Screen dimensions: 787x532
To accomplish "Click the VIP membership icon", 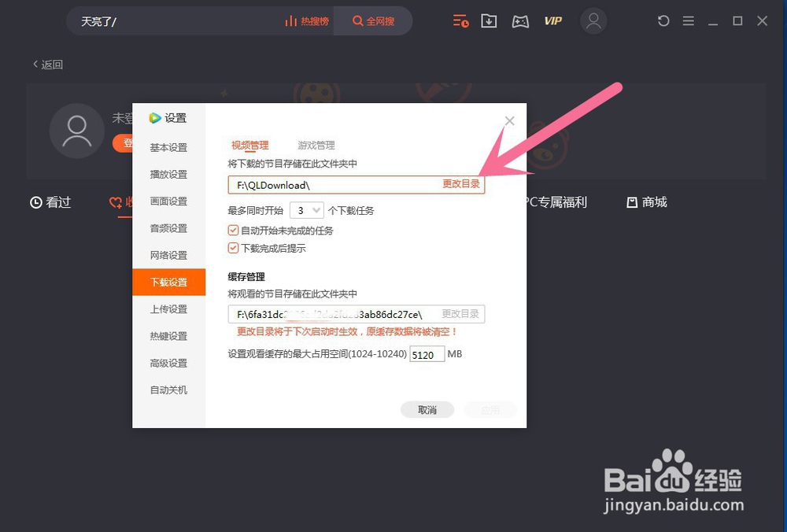I will coord(552,21).
